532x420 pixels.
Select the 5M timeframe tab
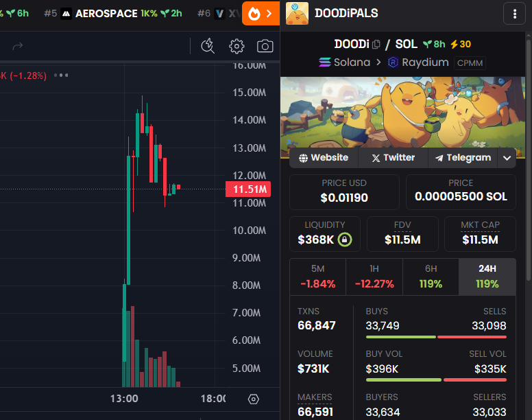318,277
